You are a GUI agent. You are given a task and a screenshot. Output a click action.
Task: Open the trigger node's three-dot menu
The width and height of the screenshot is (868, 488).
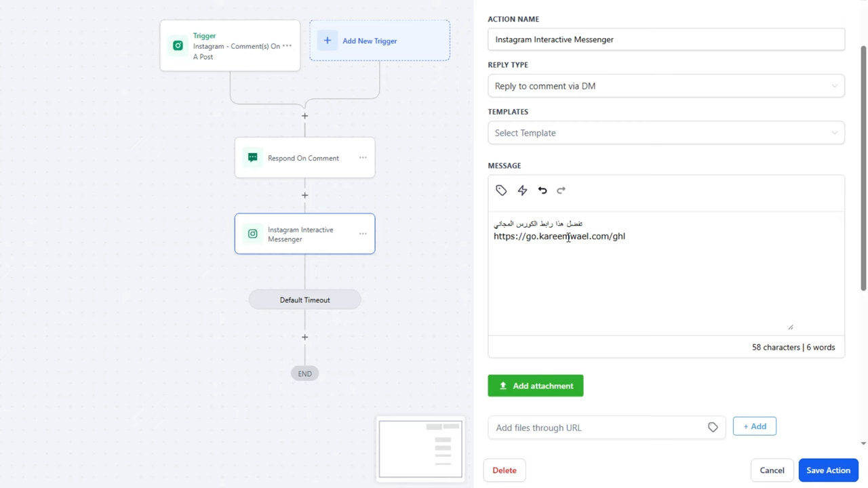pos(287,45)
